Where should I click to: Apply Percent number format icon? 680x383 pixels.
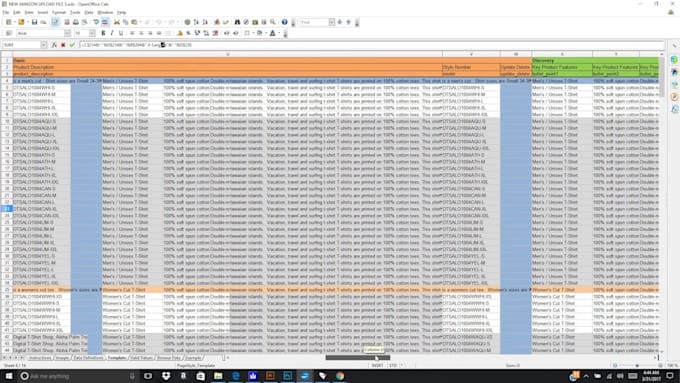188,33
